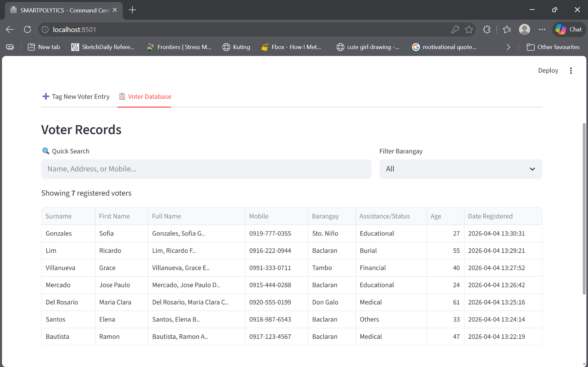Open the Settings and more menu
The height and width of the screenshot is (367, 588).
click(542, 29)
